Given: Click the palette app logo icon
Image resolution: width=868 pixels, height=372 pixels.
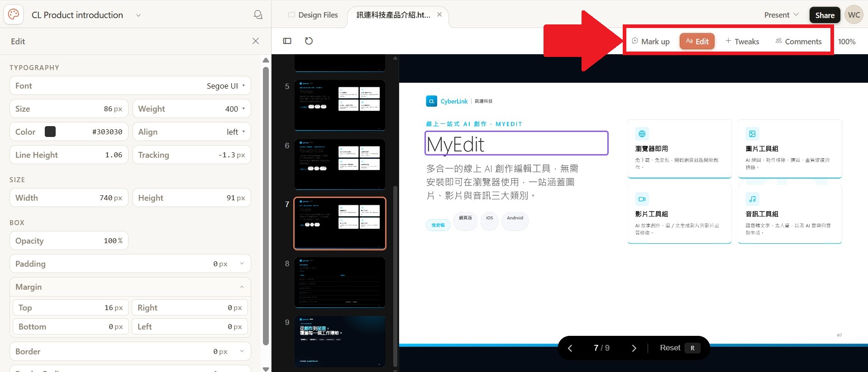Looking at the screenshot, I should (x=14, y=14).
